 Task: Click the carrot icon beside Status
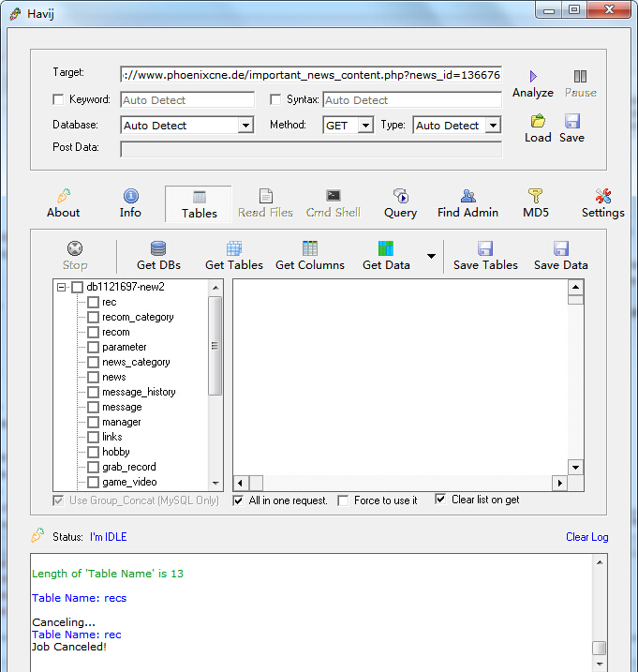point(37,535)
